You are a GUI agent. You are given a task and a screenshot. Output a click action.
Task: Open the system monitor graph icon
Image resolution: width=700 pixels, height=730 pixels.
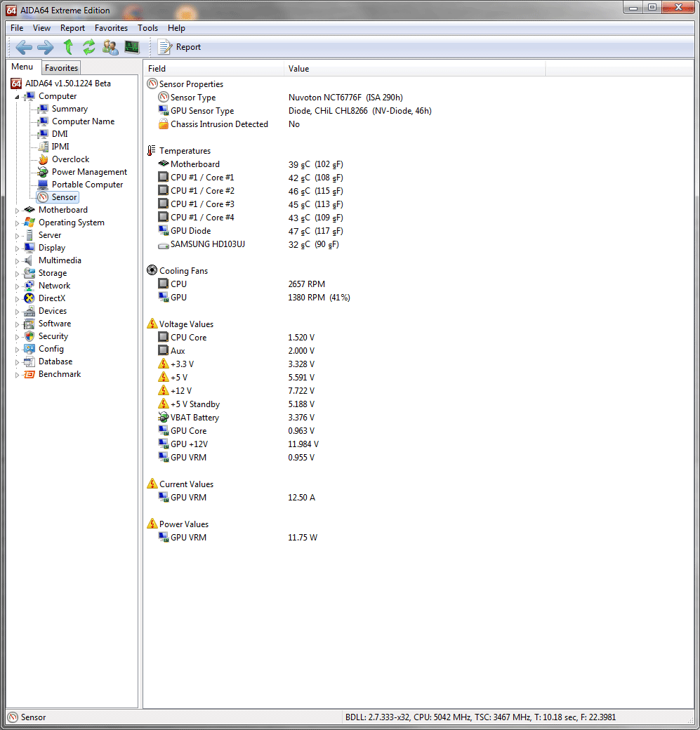coord(132,47)
